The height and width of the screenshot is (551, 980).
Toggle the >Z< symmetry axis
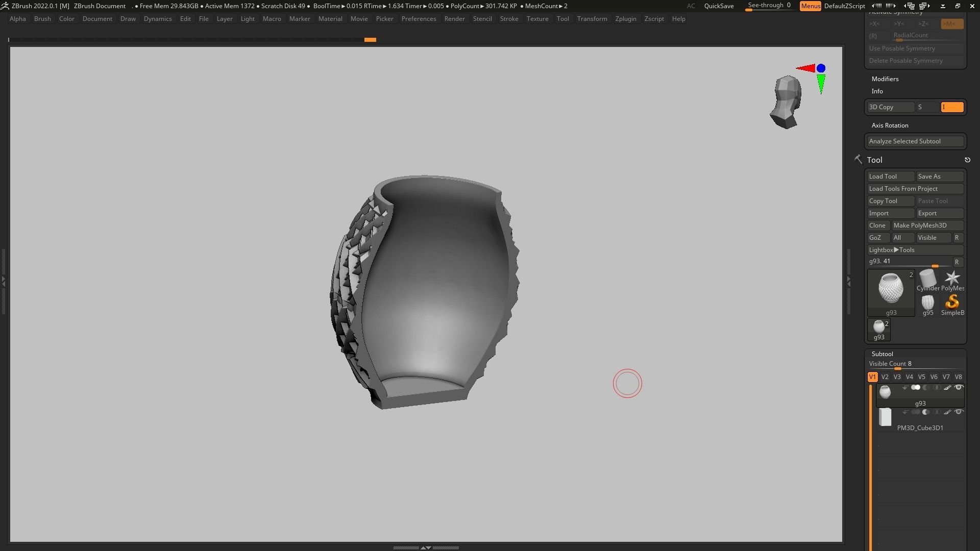[x=927, y=23]
